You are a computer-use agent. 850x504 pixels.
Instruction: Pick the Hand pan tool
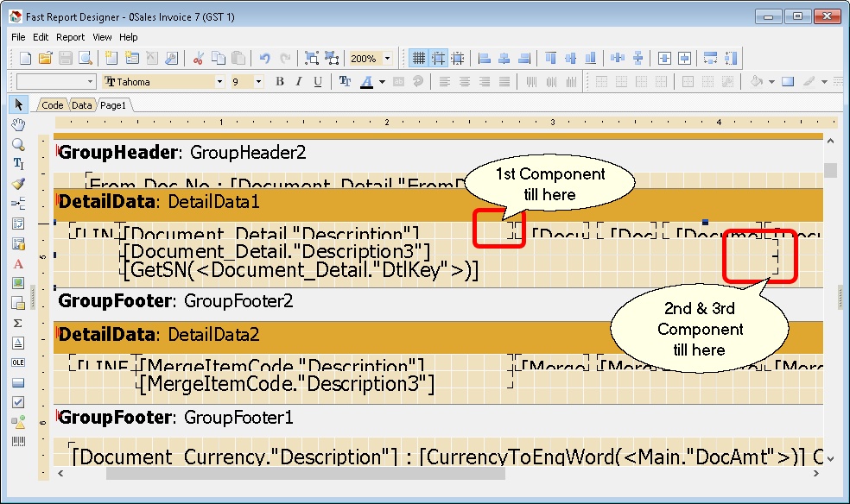[x=19, y=124]
